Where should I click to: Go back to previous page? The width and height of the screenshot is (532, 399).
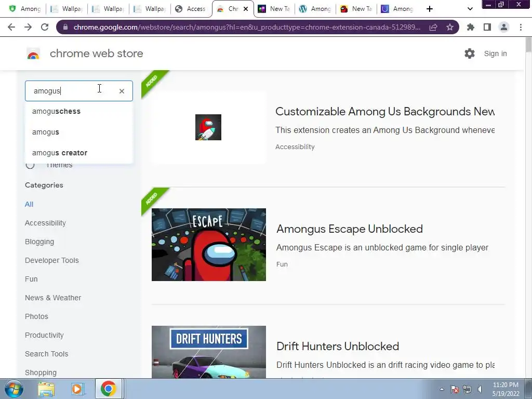(x=11, y=27)
